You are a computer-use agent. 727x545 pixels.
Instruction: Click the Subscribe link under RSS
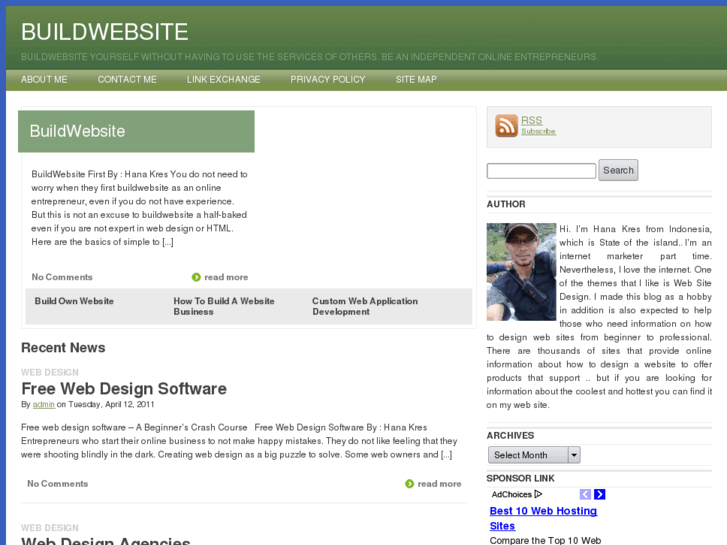538,132
